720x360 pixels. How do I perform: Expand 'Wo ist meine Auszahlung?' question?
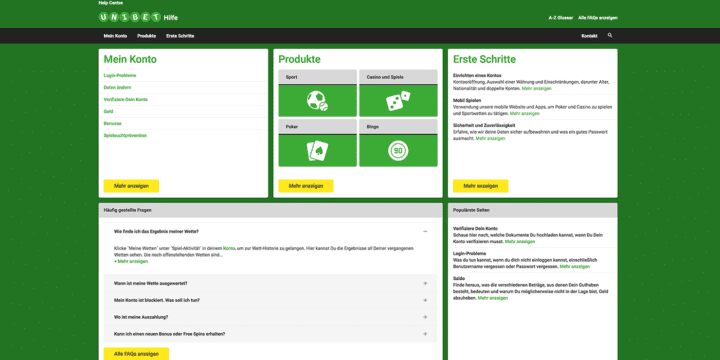pyautogui.click(x=270, y=317)
